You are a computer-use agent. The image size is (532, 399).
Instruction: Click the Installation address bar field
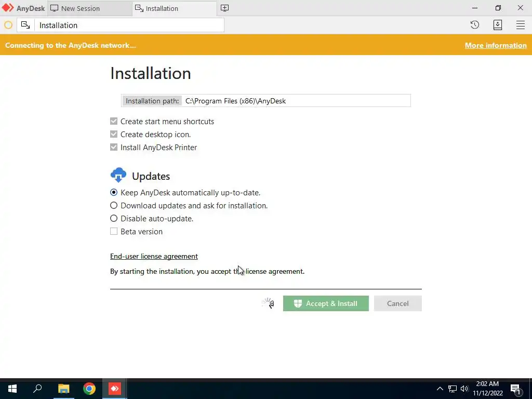pos(129,25)
